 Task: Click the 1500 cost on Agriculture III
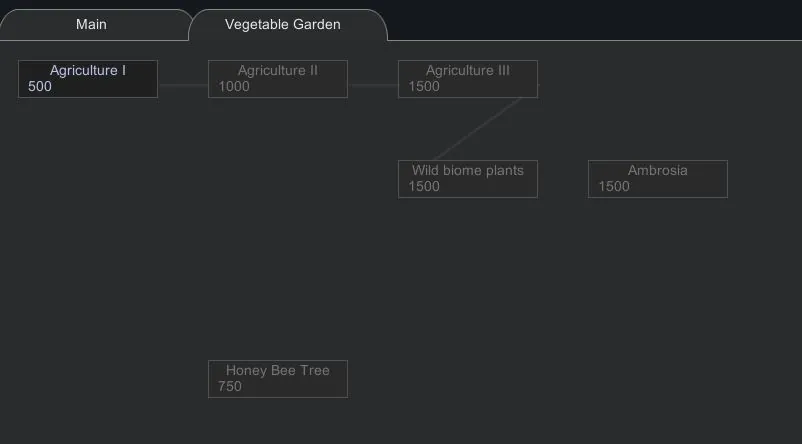424,87
